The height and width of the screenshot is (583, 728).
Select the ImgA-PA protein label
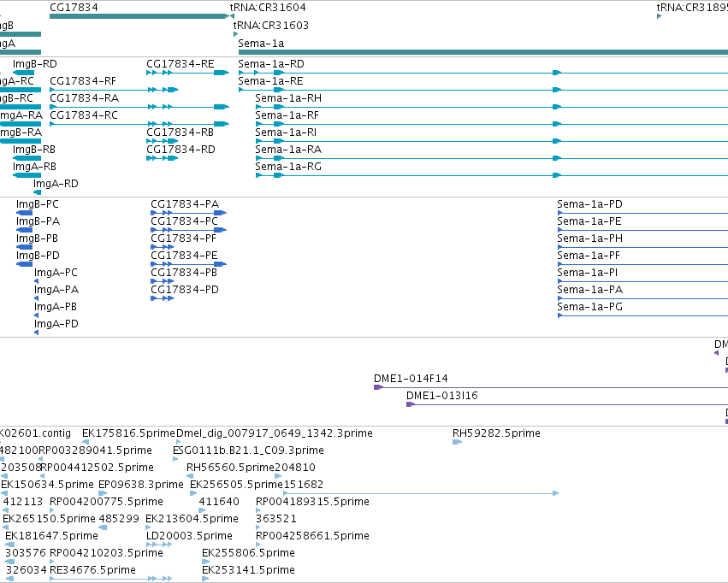pyautogui.click(x=56, y=291)
